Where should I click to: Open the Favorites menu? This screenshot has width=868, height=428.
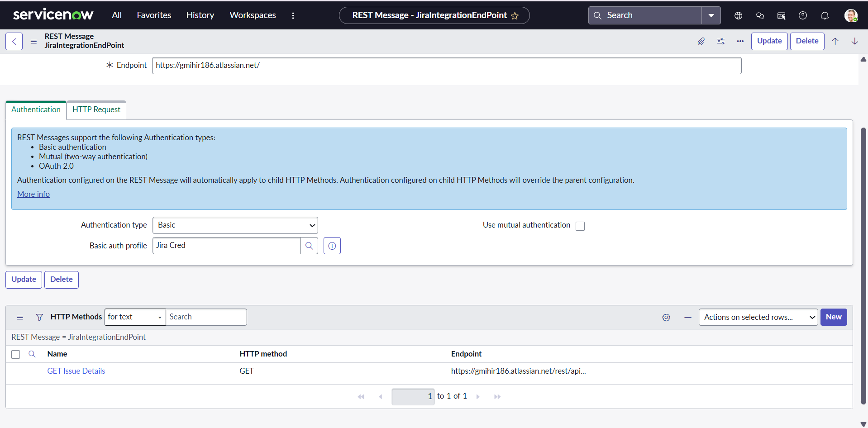coord(154,15)
